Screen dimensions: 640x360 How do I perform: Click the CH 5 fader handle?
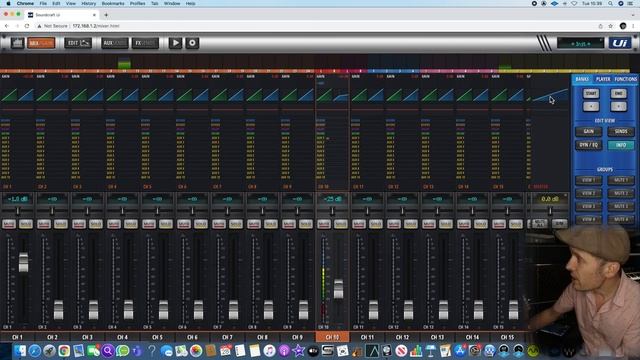(x=164, y=310)
